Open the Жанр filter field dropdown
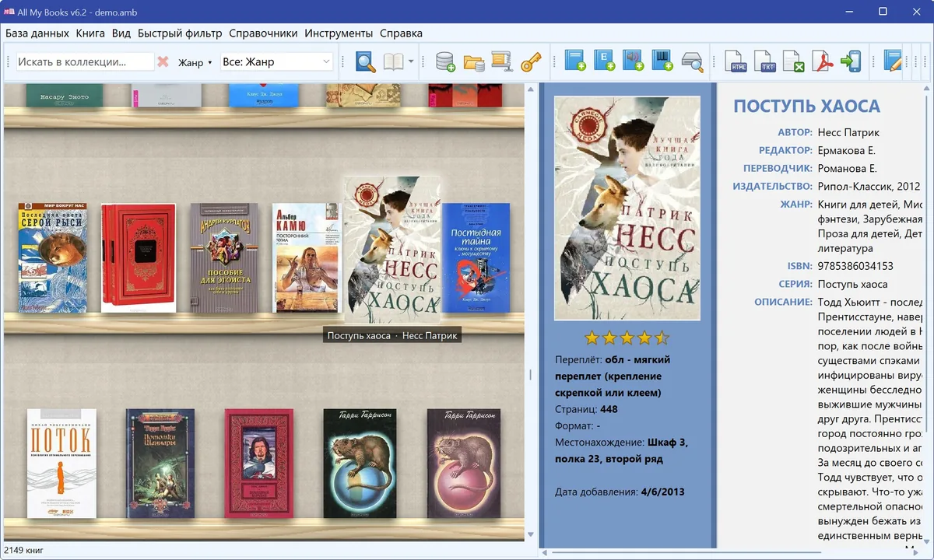 tap(195, 62)
